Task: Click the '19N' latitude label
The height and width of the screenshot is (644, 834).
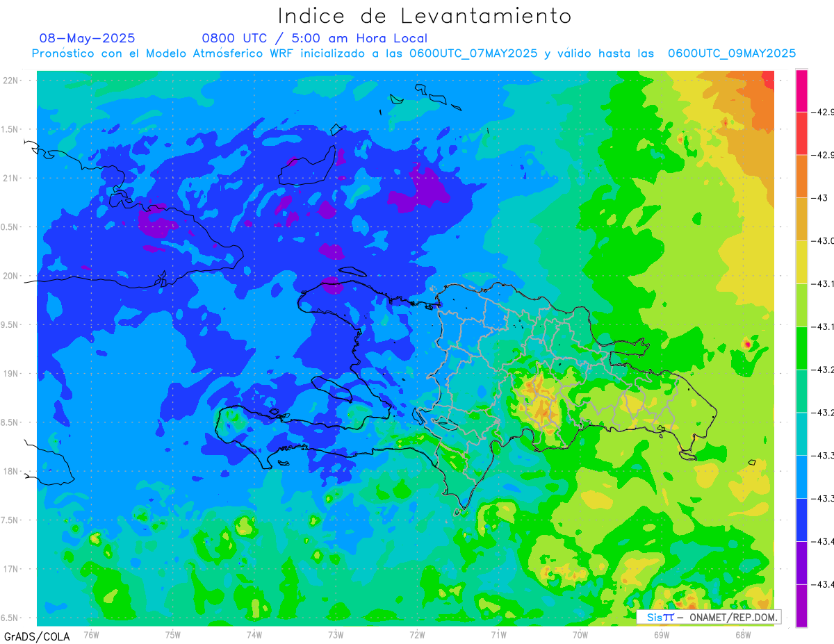Action: pyautogui.click(x=11, y=374)
